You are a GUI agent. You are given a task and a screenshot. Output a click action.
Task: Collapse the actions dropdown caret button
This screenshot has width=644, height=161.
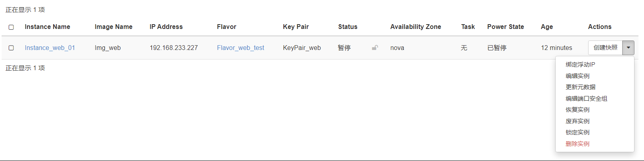coord(629,48)
